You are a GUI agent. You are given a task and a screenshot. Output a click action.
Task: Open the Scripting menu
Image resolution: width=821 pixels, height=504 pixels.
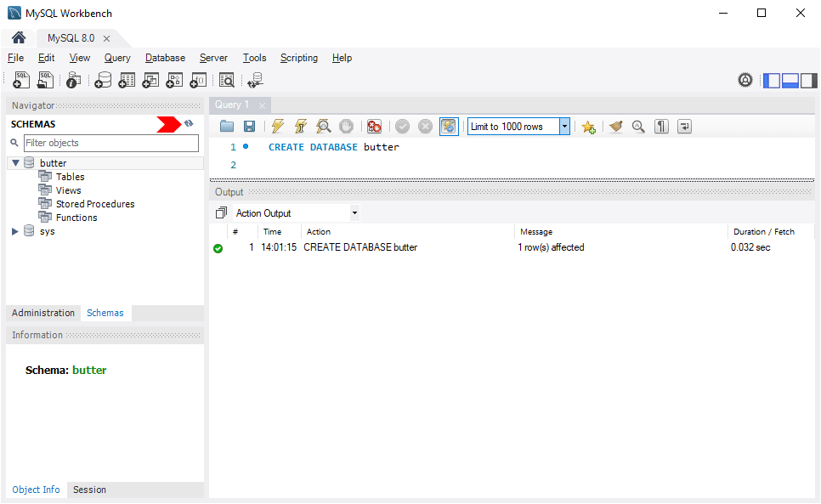point(299,58)
